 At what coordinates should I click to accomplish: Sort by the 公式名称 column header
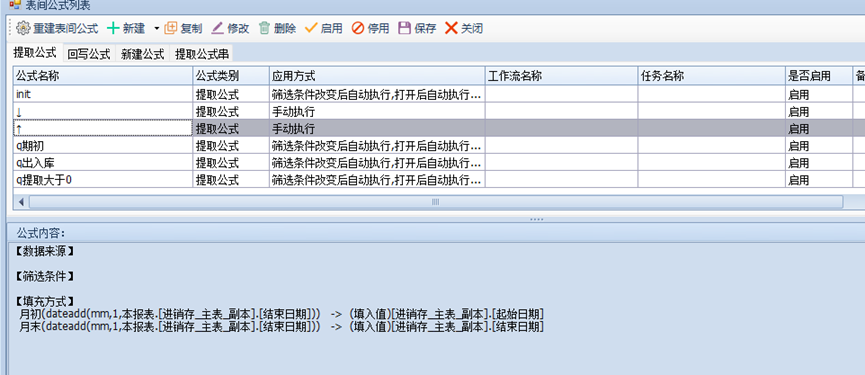point(103,76)
